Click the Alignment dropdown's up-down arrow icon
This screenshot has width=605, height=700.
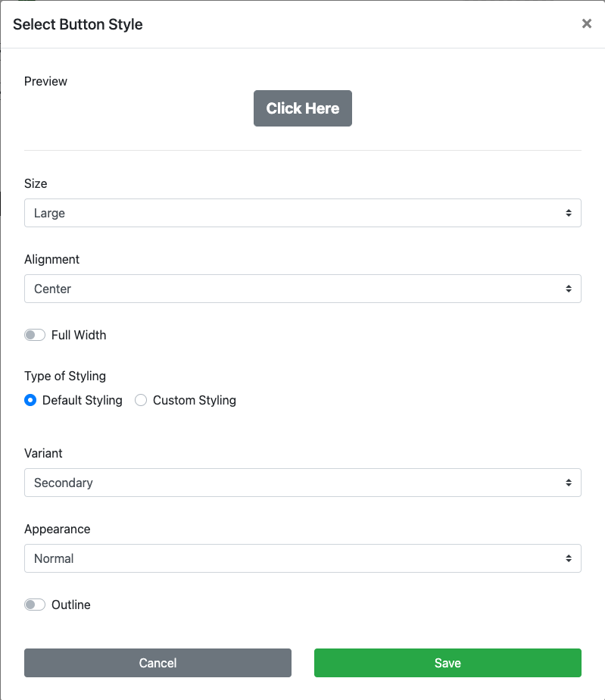(568, 289)
